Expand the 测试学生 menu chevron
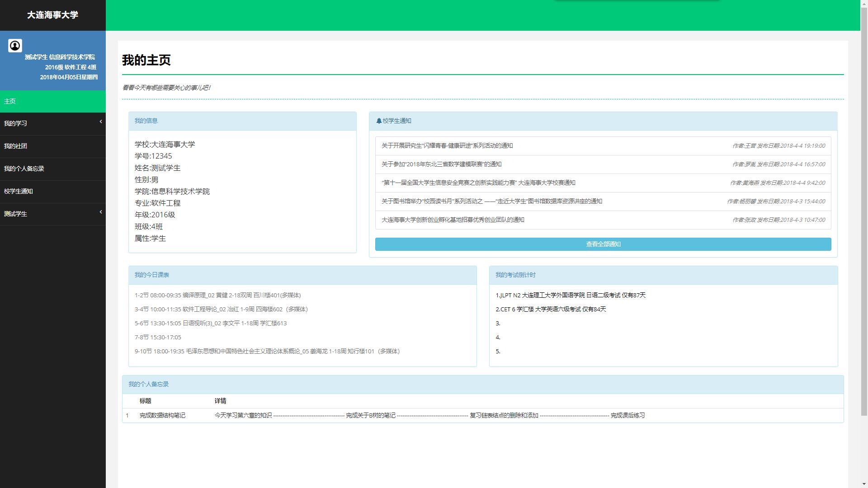868x488 pixels. 101,212
